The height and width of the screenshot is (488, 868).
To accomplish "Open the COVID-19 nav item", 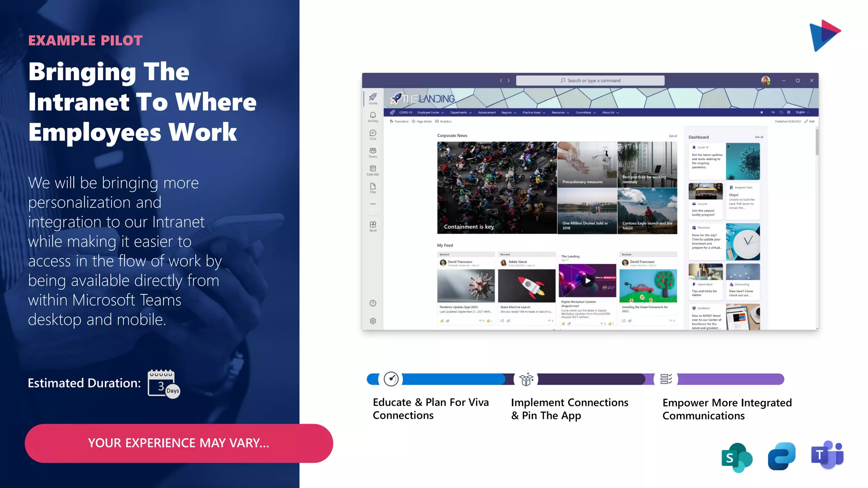I will tap(406, 113).
